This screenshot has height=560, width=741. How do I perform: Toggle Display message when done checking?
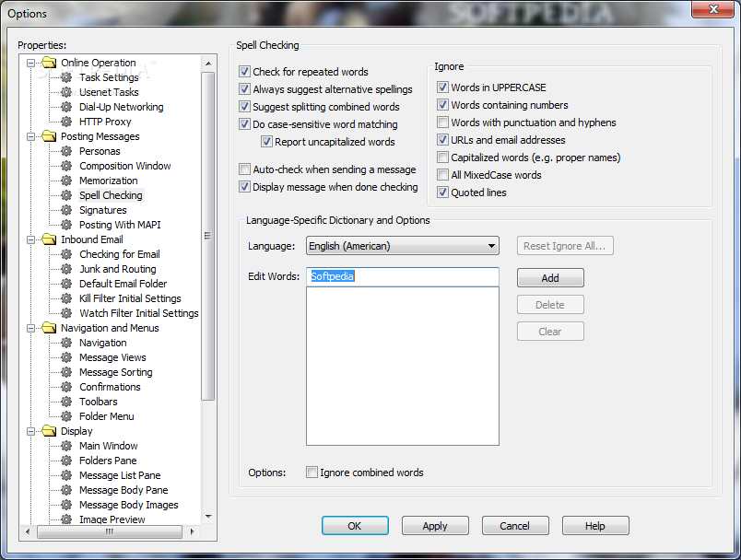(244, 186)
